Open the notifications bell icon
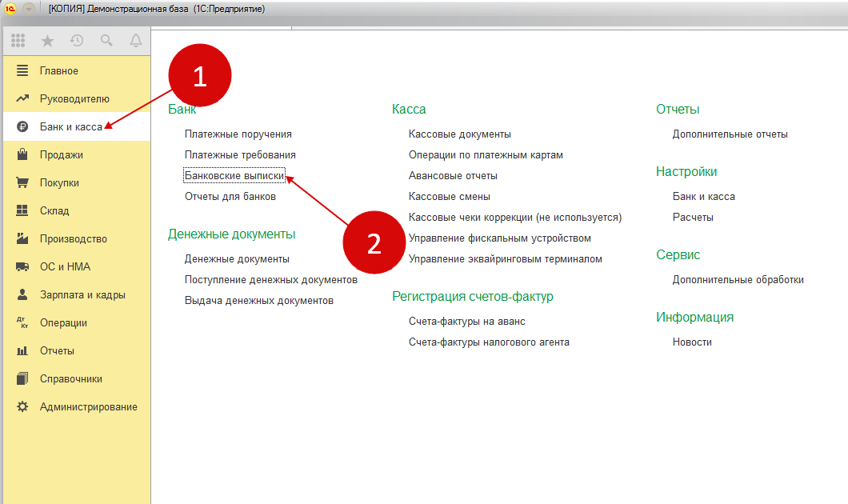Screen dimensions: 848x504 pos(136,41)
